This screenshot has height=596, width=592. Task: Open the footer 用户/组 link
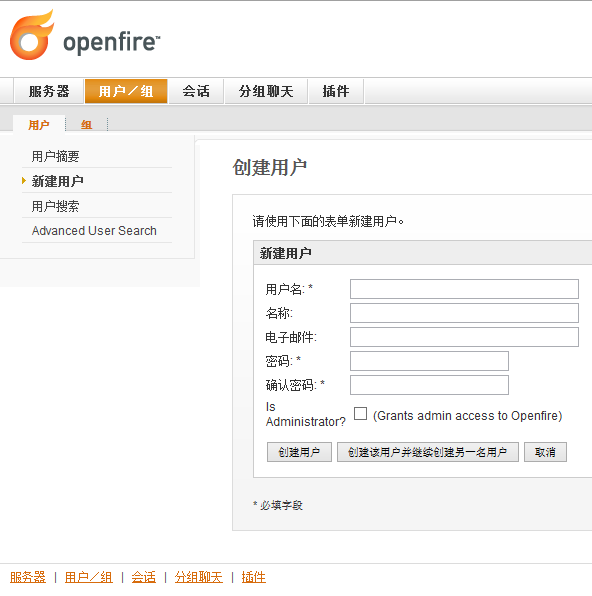[x=89, y=577]
